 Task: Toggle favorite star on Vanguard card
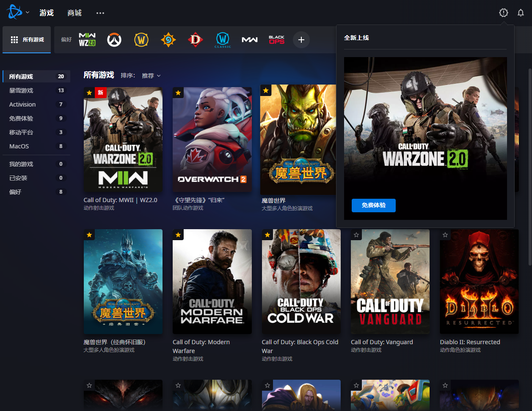[356, 235]
